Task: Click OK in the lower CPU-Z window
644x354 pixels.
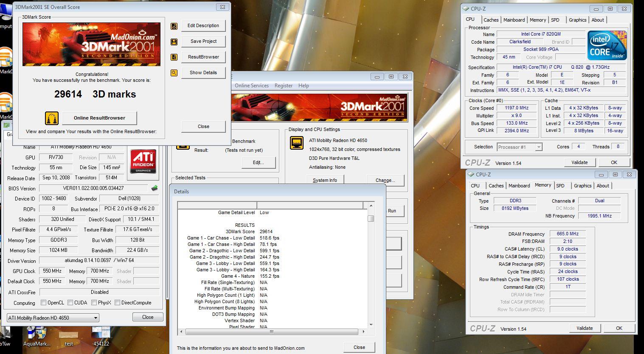Action: [619, 328]
